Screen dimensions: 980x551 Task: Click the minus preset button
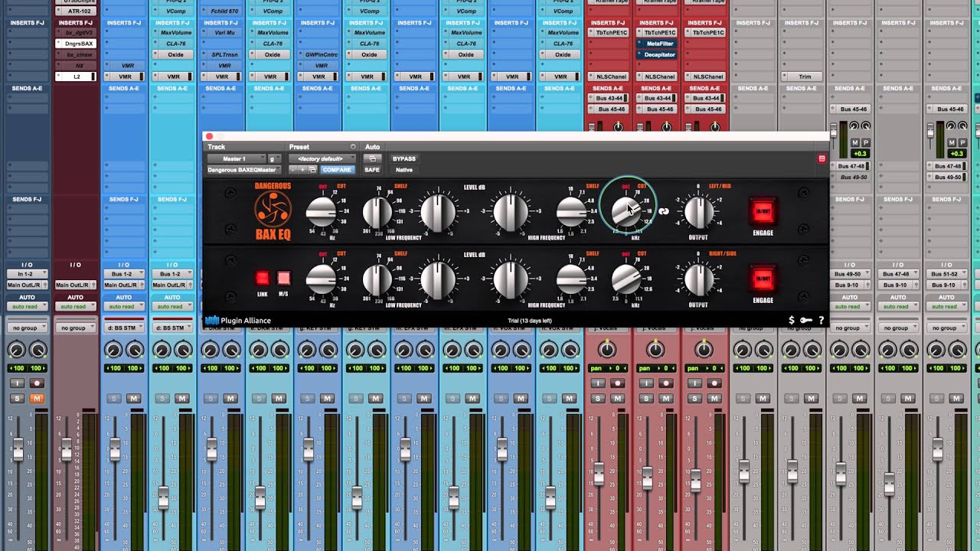(x=294, y=170)
